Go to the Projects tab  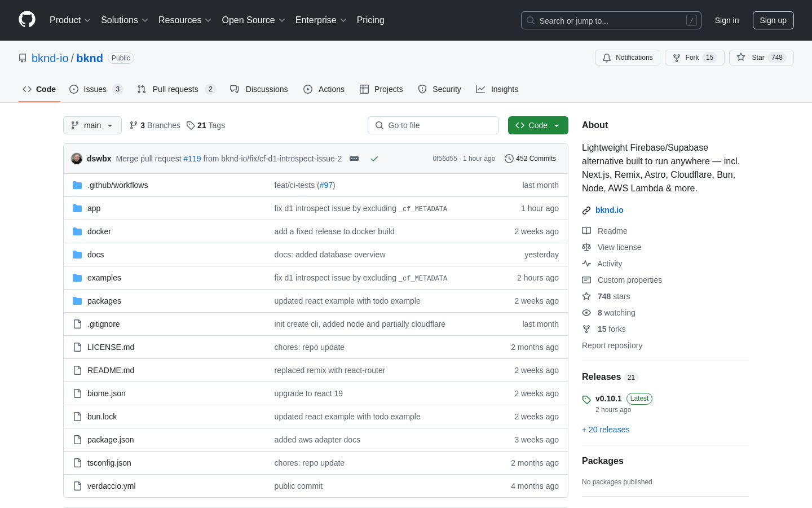point(381,89)
